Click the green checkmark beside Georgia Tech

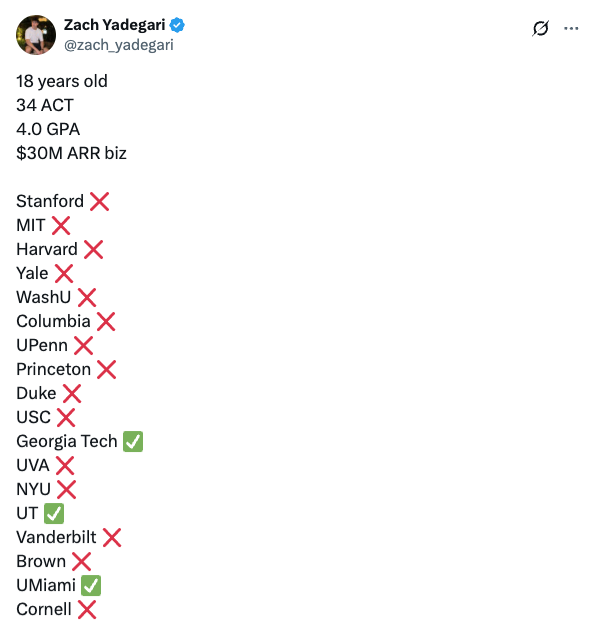pos(133,441)
